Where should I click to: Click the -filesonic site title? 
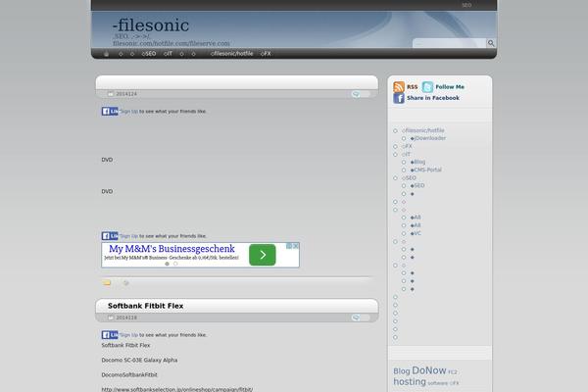pos(151,25)
